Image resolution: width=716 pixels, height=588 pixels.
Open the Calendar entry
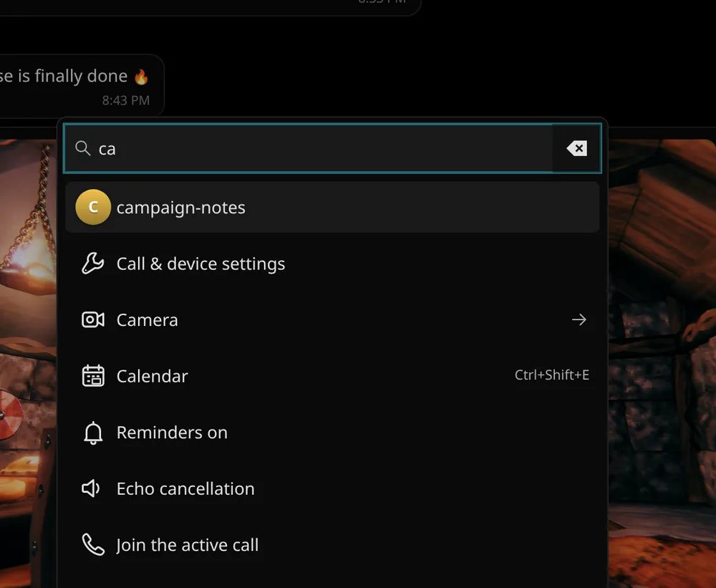point(332,376)
